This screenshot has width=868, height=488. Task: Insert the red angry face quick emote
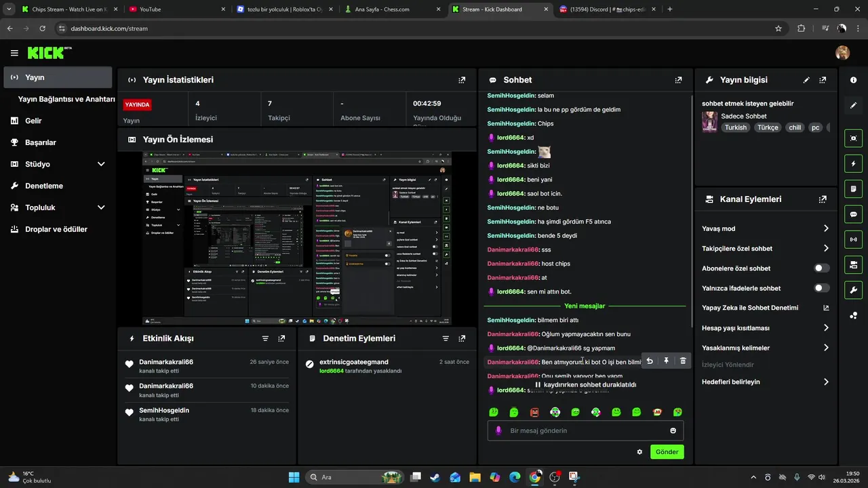(534, 412)
